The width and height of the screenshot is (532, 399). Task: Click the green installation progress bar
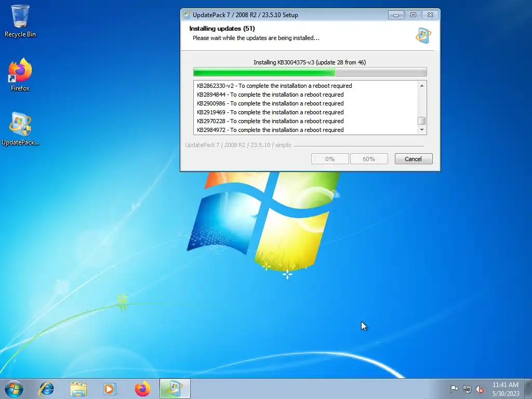(x=310, y=72)
